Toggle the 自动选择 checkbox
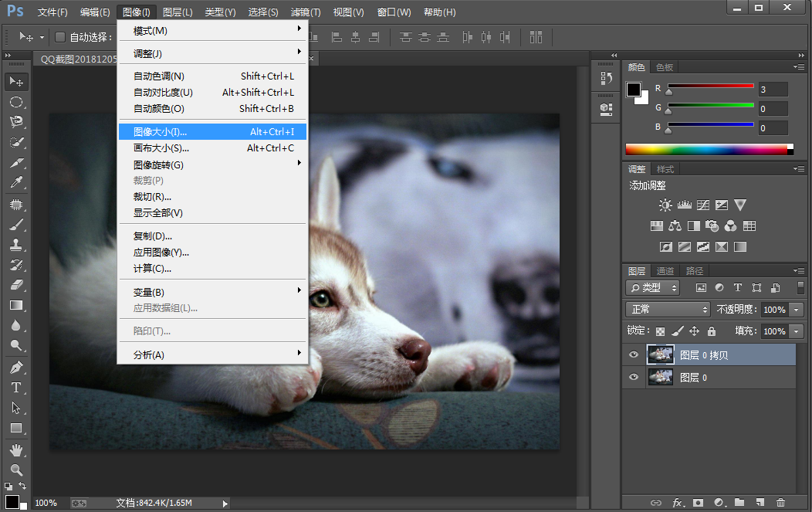The height and width of the screenshot is (512, 812). tap(60, 37)
